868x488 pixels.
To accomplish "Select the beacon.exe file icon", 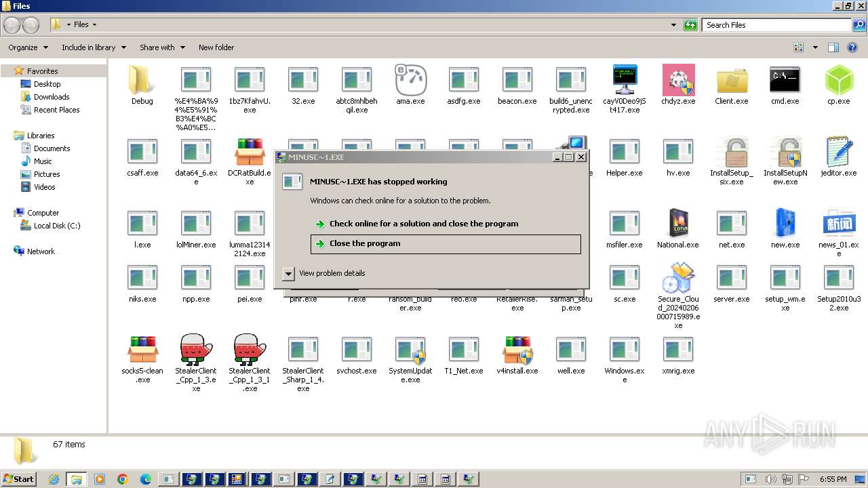I will tap(517, 80).
